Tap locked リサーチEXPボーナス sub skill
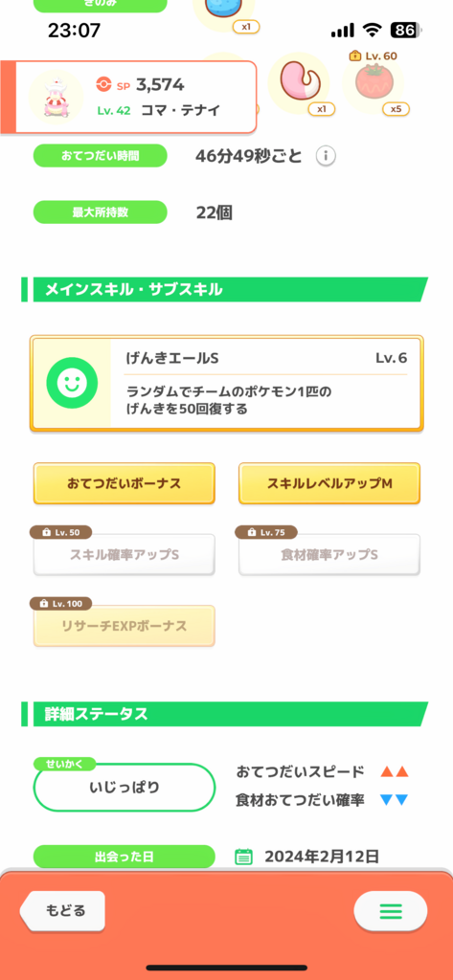 coord(124,626)
